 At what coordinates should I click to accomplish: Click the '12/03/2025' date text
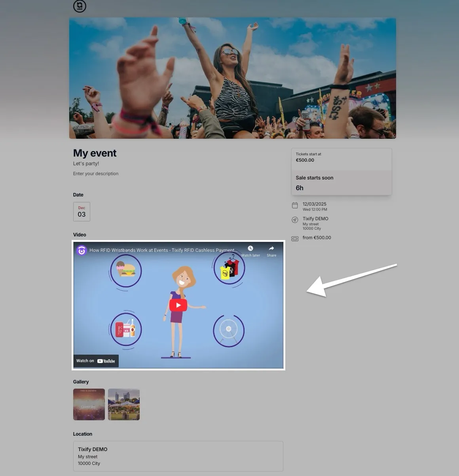(315, 204)
